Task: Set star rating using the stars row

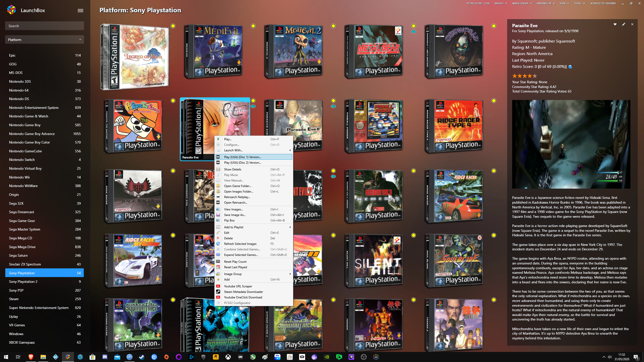Action: click(525, 76)
